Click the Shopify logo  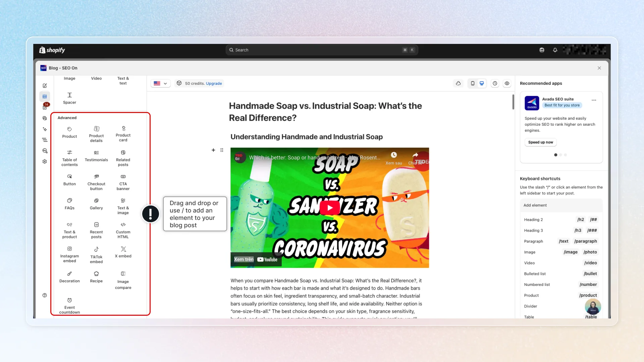coord(52,50)
